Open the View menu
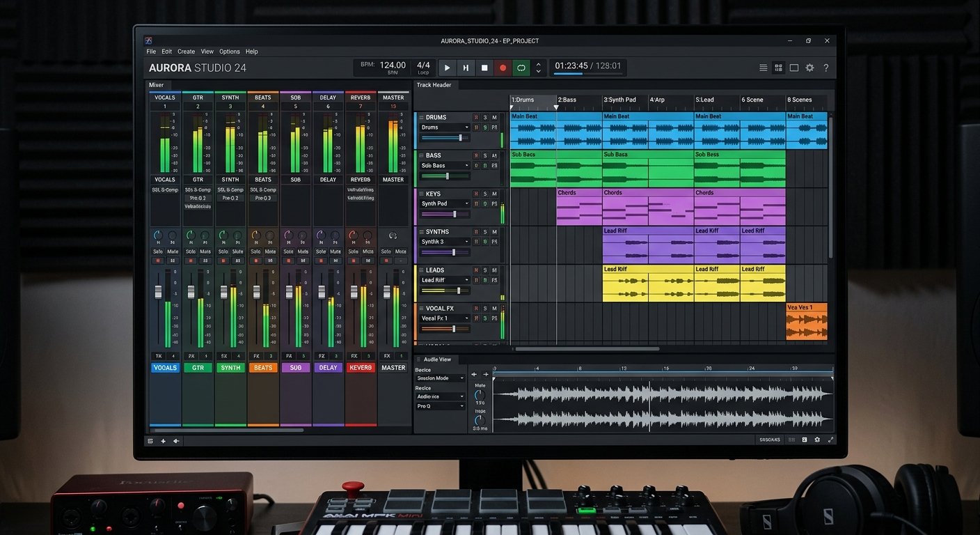980x535 pixels. (207, 52)
